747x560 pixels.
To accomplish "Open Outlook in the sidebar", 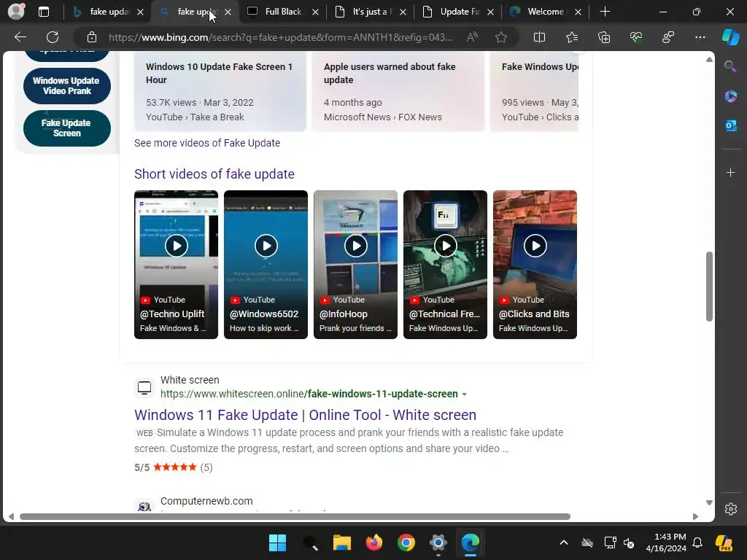I will click(x=730, y=125).
